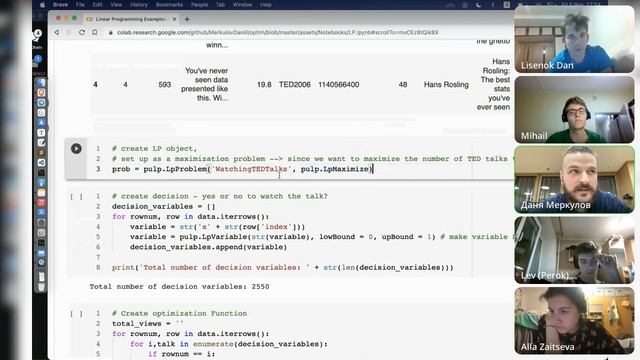The image size is (640, 360).
Task: Click 'decision_variables = []' code line
Action: click(x=164, y=207)
